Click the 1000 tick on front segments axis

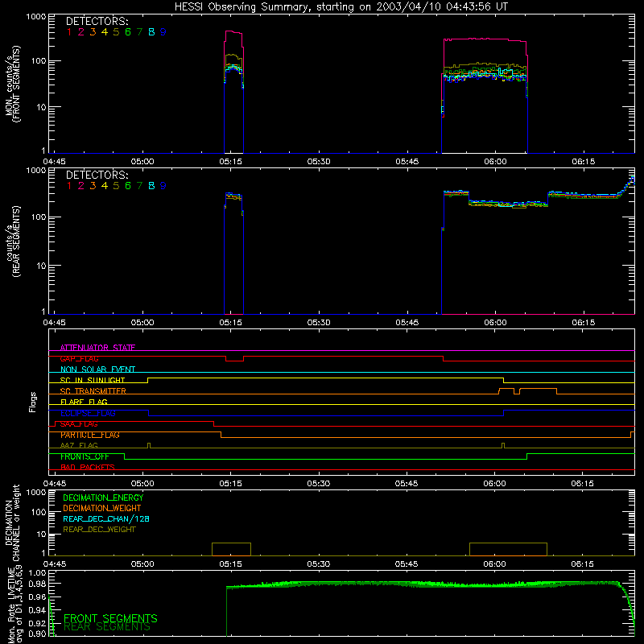click(x=36, y=17)
